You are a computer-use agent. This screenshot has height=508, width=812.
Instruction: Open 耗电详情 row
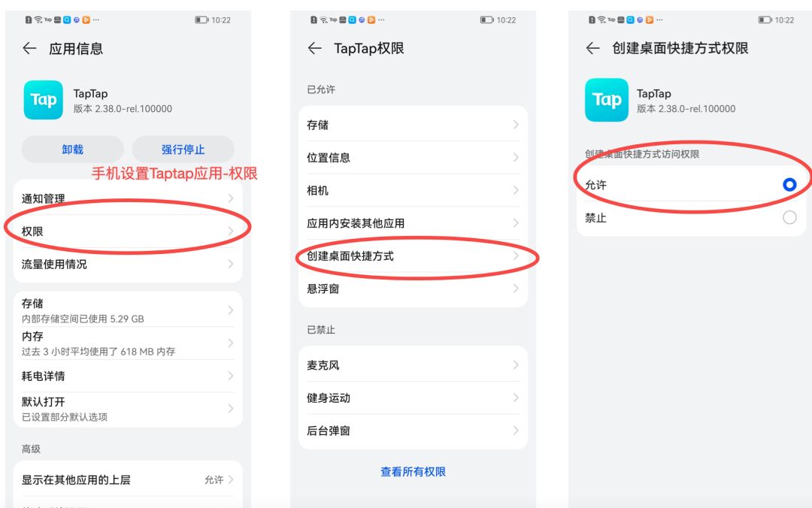(x=128, y=376)
